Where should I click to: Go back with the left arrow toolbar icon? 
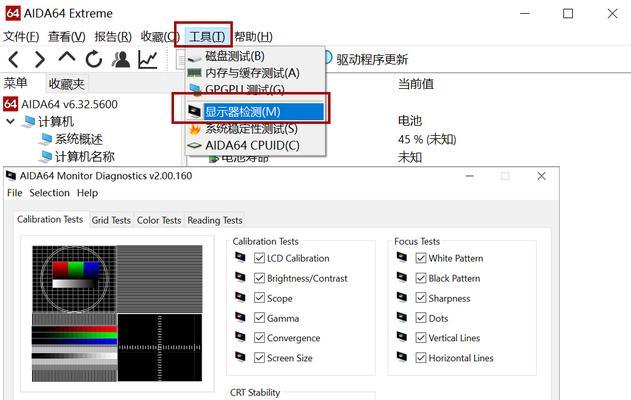click(x=14, y=60)
